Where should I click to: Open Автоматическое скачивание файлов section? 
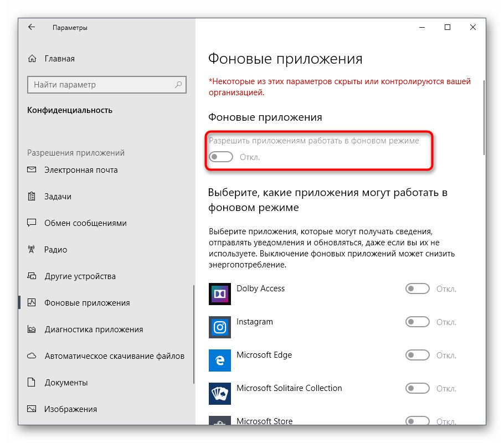[114, 356]
